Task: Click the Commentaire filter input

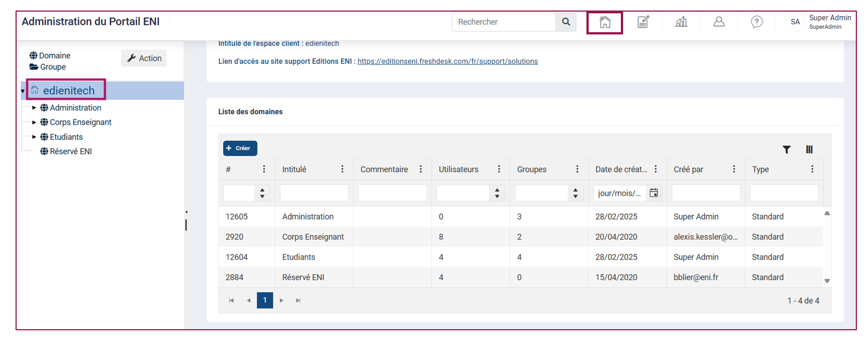Action: click(393, 193)
